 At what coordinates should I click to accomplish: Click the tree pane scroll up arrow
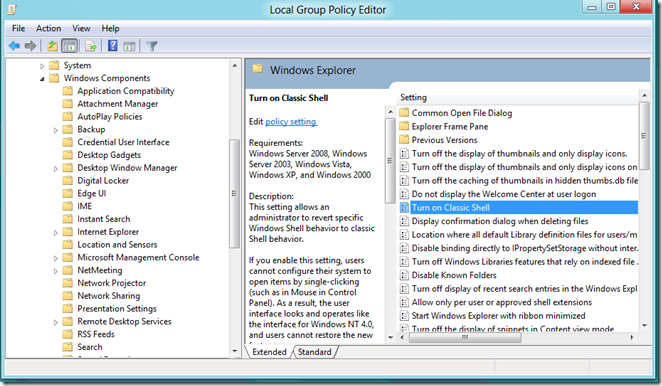pyautogui.click(x=234, y=65)
